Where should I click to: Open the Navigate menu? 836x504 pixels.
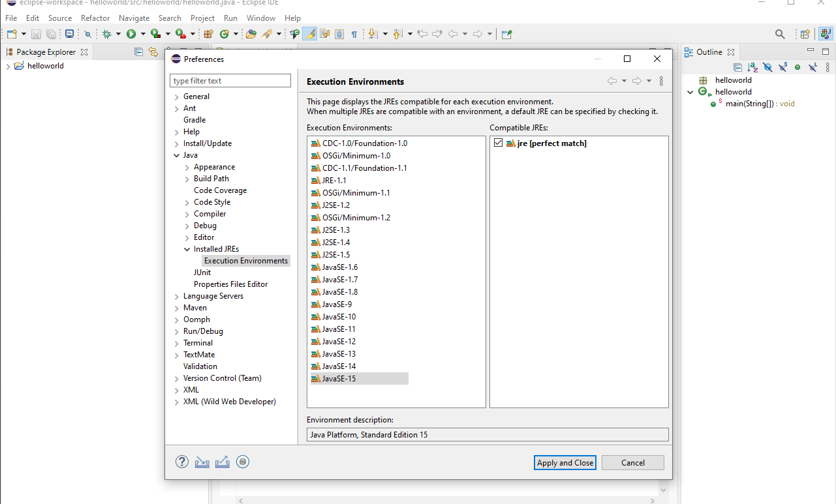tap(134, 18)
